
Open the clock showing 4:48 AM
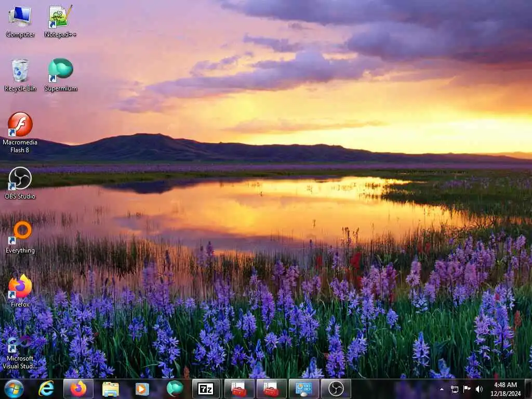tap(506, 389)
